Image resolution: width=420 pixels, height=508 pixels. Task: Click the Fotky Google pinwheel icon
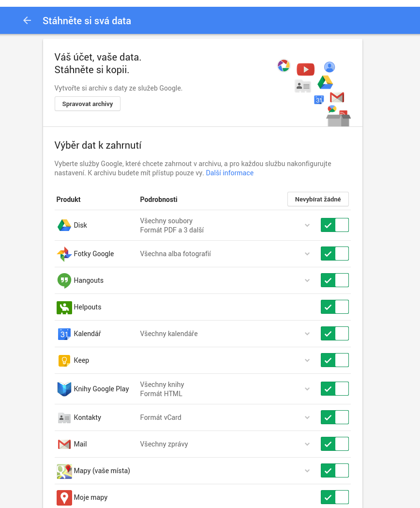pyautogui.click(x=64, y=254)
